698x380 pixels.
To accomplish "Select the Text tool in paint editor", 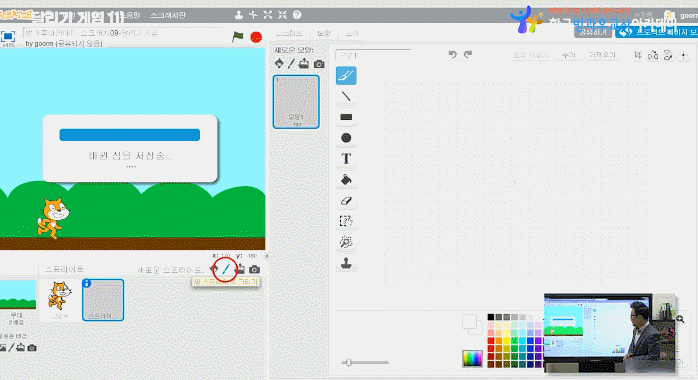I will click(346, 159).
